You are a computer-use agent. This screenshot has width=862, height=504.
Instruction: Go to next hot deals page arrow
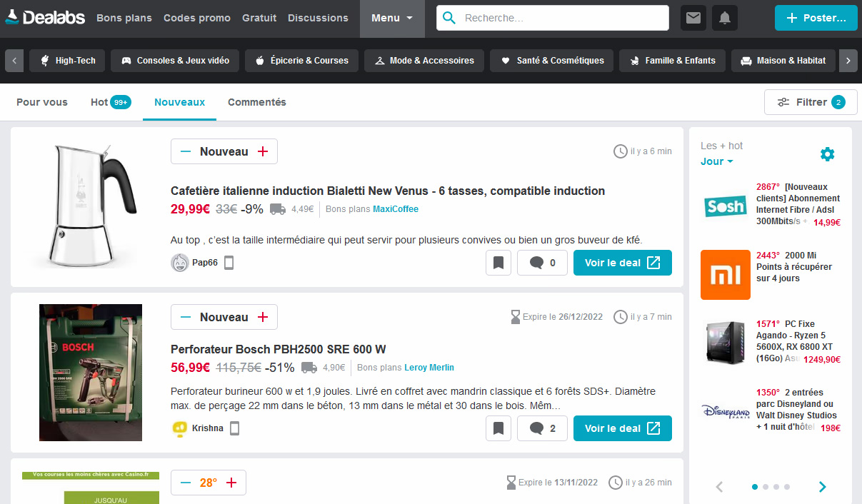822,487
